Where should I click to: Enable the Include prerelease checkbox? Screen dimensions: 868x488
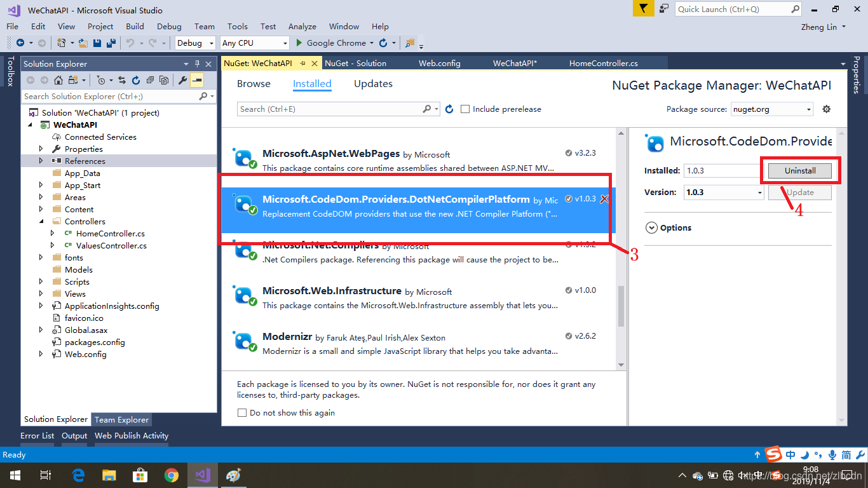pos(465,109)
